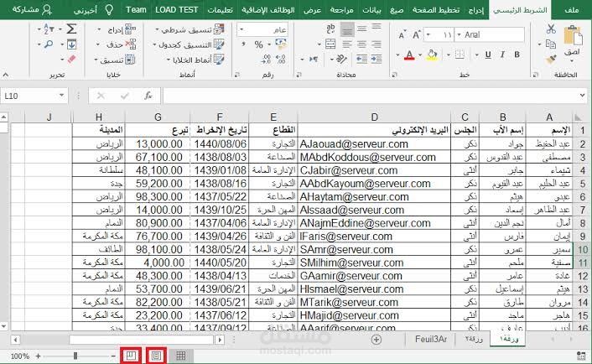The height and width of the screenshot is (364, 592).
Task: Add a new sheet with plus icon
Action: click(x=376, y=340)
